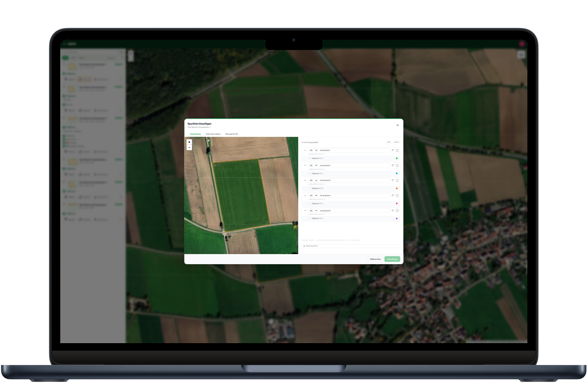Tick the Grenzlinie 5 checkbox
This screenshot has height=383, width=588.
(397, 210)
